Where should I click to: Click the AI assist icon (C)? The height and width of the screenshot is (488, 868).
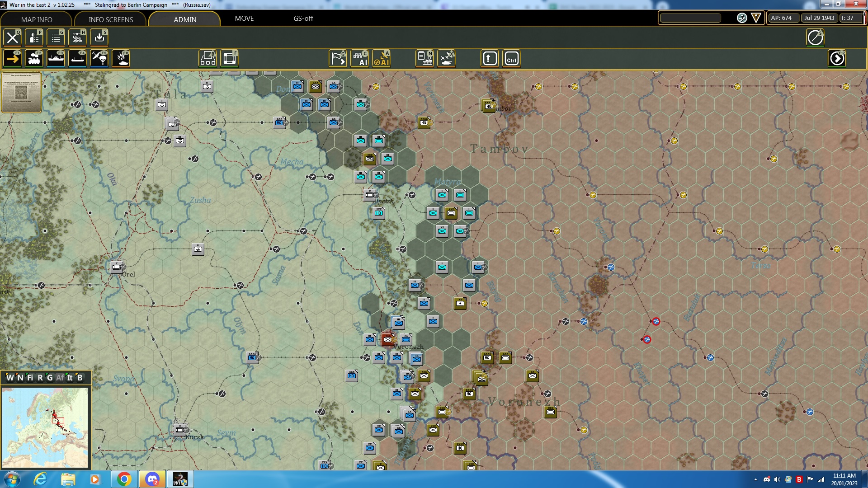tap(361, 58)
